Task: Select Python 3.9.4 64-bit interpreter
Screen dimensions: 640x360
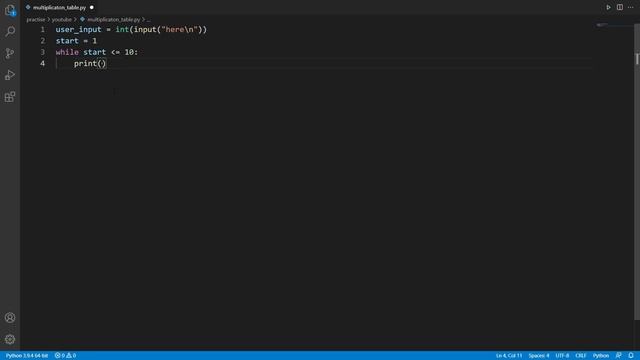Action: (x=27, y=356)
